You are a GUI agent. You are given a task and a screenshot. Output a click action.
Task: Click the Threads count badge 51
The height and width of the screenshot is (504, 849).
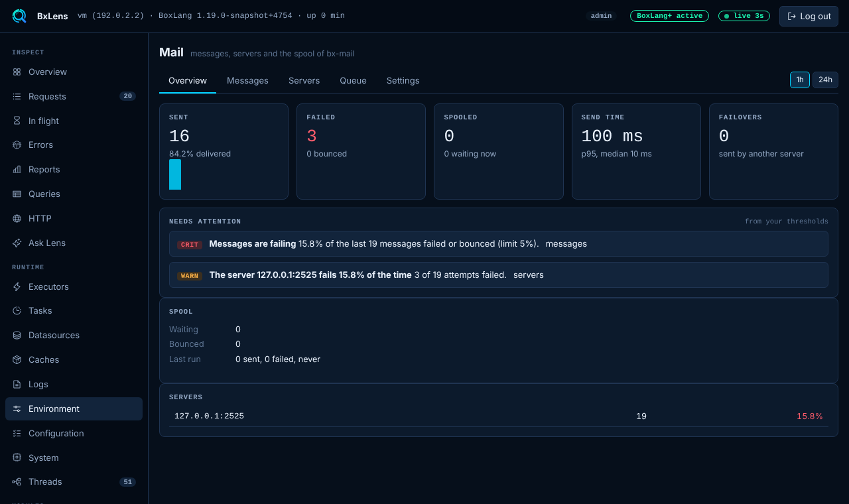click(127, 481)
